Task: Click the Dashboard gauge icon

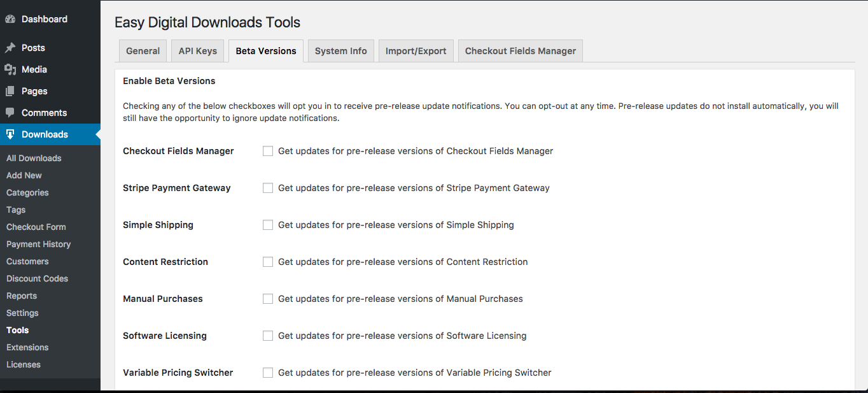Action: (10, 19)
